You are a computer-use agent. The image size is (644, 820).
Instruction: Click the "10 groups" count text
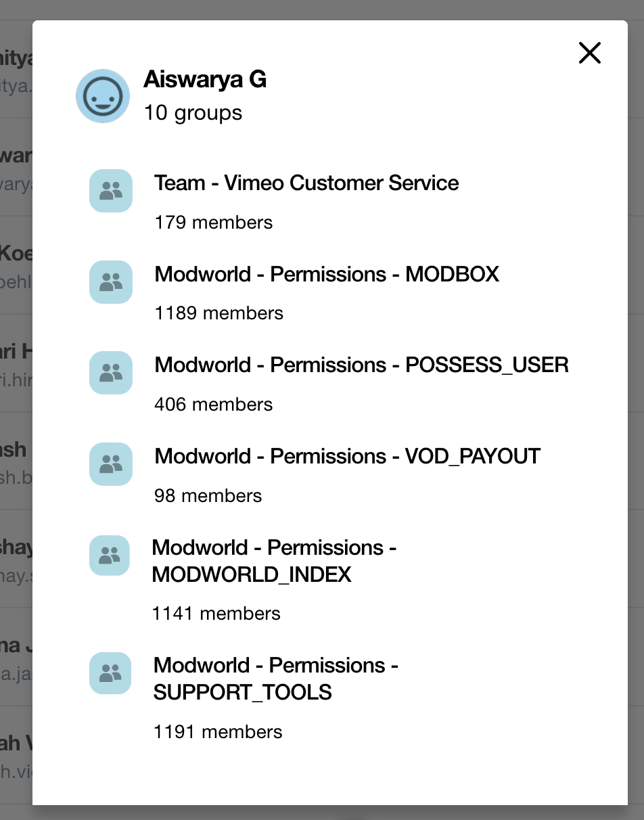coord(193,112)
